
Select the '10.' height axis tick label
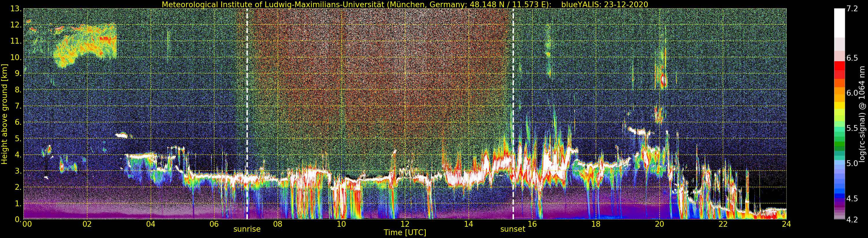click(x=16, y=57)
